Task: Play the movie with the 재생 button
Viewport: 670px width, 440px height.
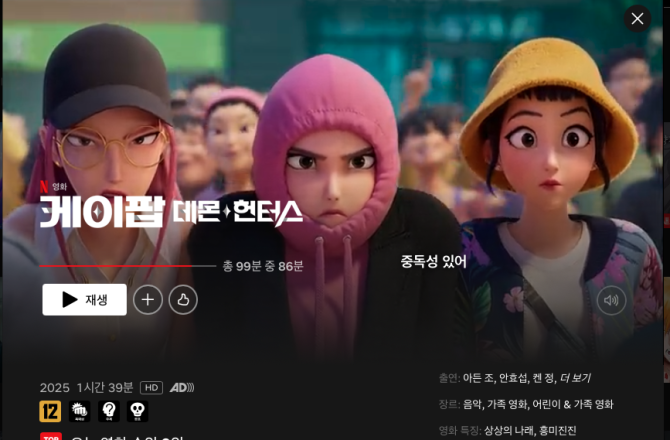Action: [85, 300]
